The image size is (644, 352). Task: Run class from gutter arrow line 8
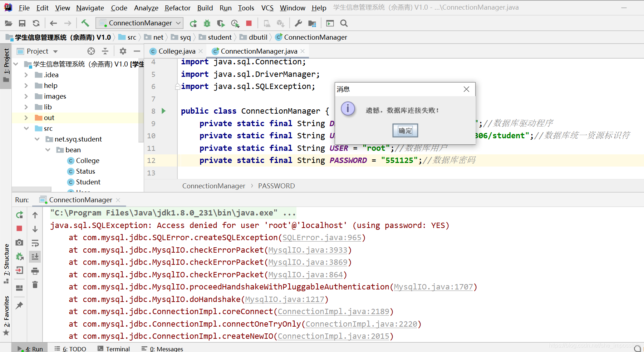163,111
